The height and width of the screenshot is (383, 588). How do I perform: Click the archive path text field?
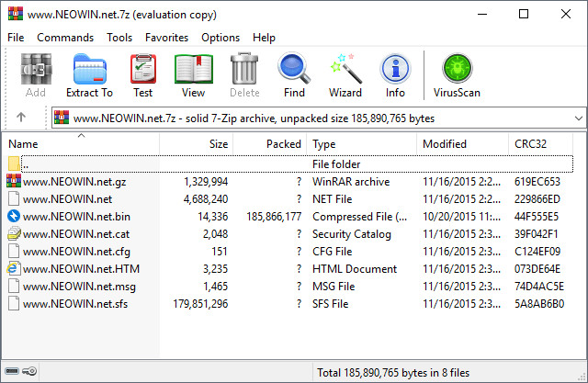(x=318, y=118)
